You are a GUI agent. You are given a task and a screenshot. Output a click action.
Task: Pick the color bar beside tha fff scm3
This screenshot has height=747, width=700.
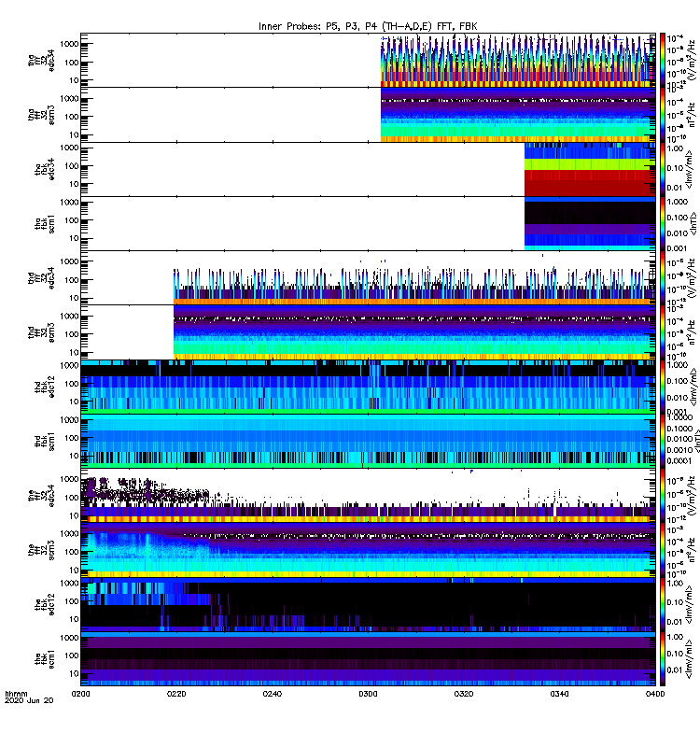[663, 115]
